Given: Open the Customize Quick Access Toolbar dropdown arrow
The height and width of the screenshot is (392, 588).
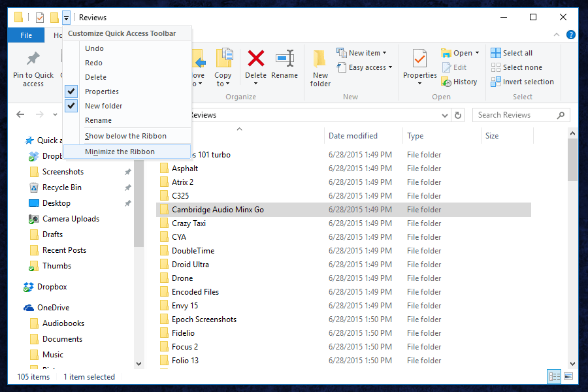Looking at the screenshot, I should pyautogui.click(x=66, y=17).
